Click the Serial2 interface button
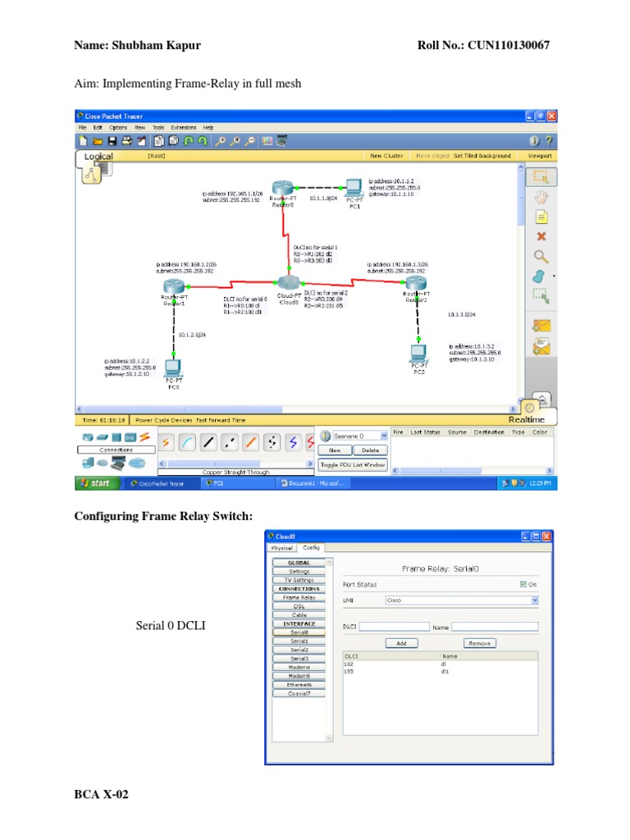This screenshot has width=630, height=840. point(299,650)
